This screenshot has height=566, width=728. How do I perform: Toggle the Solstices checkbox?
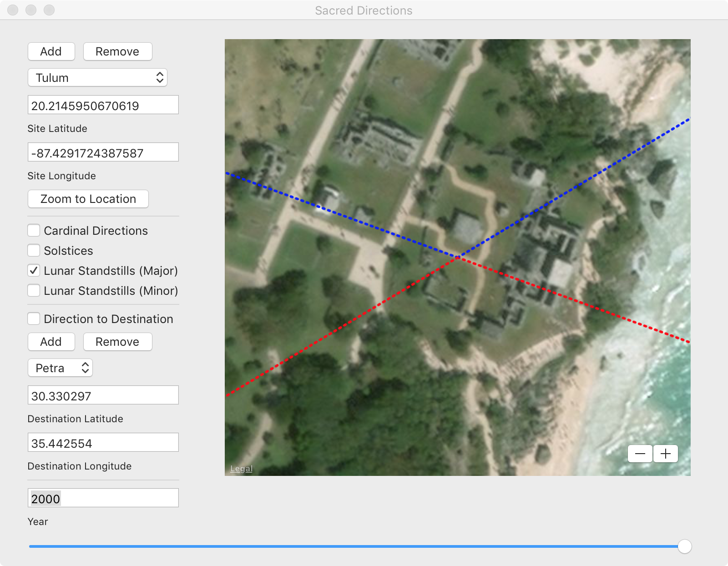pyautogui.click(x=34, y=251)
